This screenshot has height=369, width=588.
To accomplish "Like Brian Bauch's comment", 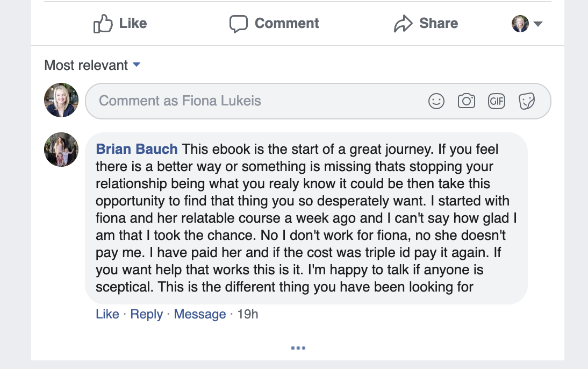I will click(107, 314).
